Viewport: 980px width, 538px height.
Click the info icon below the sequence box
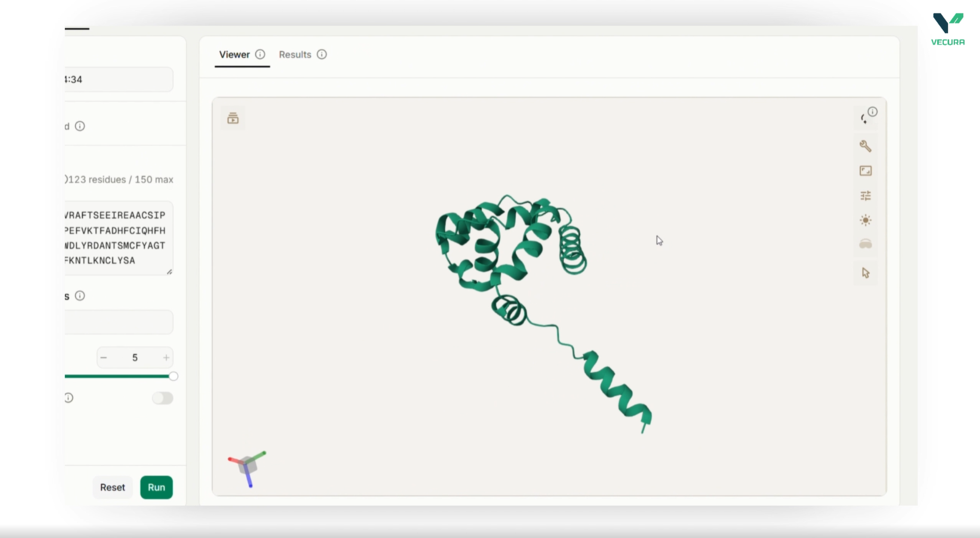(80, 296)
